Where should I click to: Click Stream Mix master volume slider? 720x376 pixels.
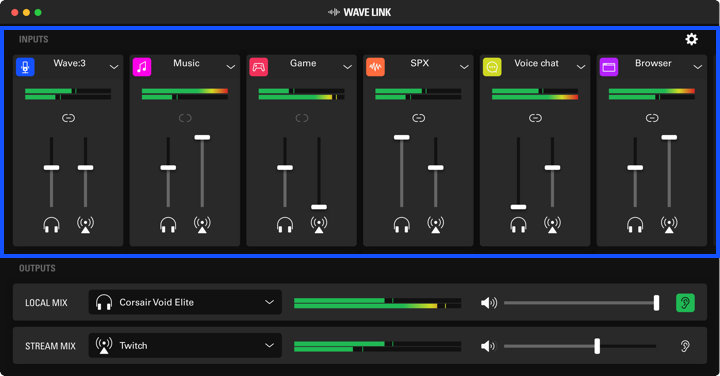point(581,346)
